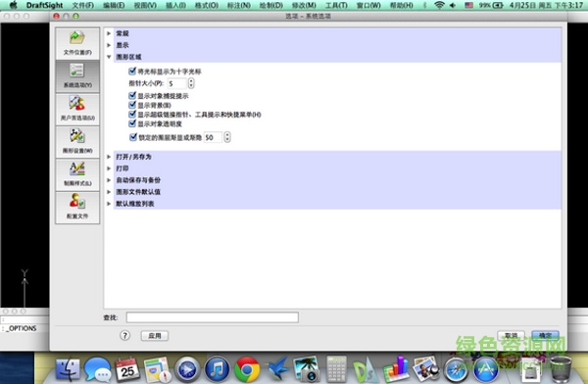Open the blue bird app in the Dock

click(277, 368)
